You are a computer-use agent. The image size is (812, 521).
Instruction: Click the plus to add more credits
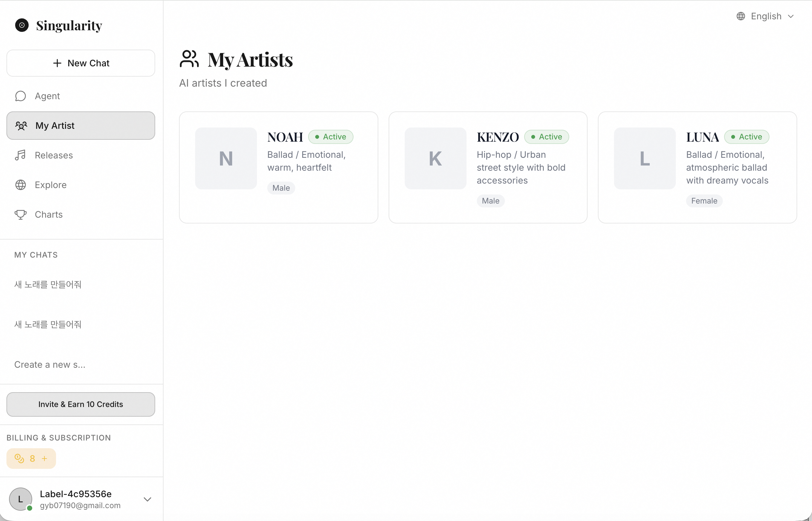(44, 459)
